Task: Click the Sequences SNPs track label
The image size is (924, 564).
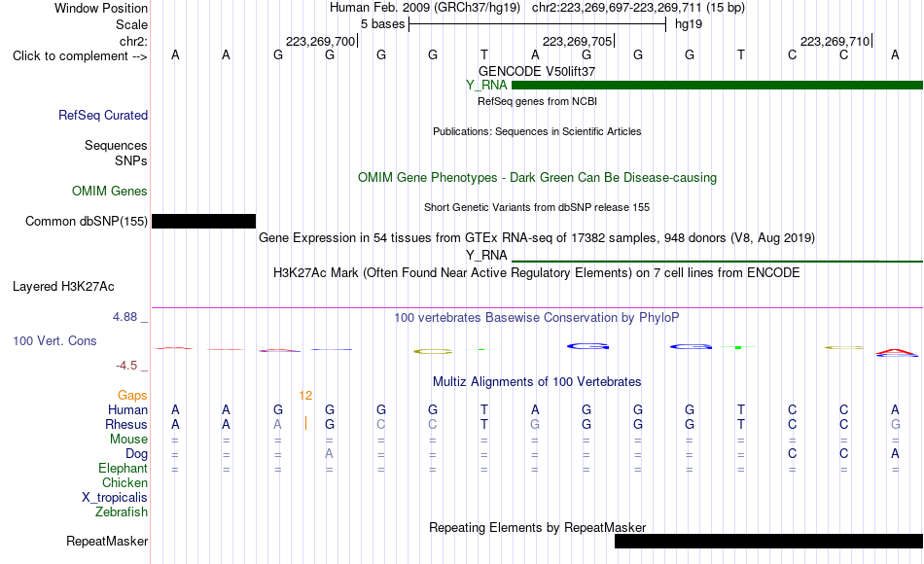Action: click(x=116, y=154)
